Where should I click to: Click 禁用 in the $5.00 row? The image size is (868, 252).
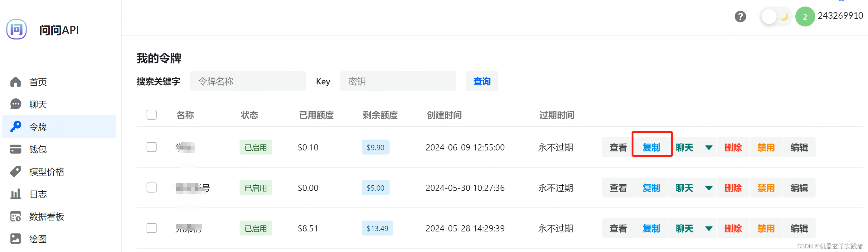click(766, 188)
